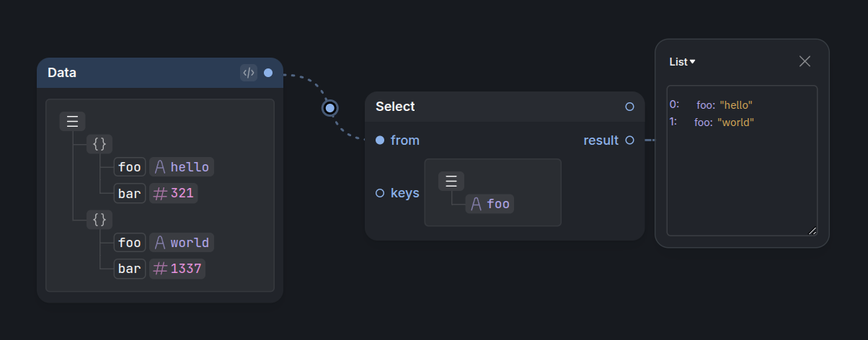Select the second object braces icon
Image resolution: width=868 pixels, height=340 pixels.
[x=99, y=219]
